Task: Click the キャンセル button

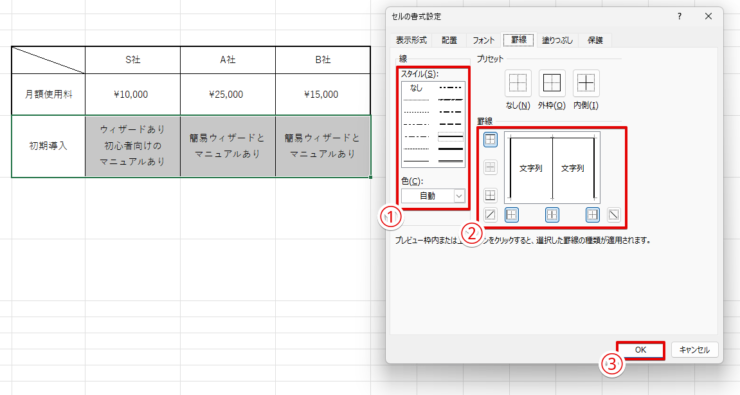Action: coord(694,350)
